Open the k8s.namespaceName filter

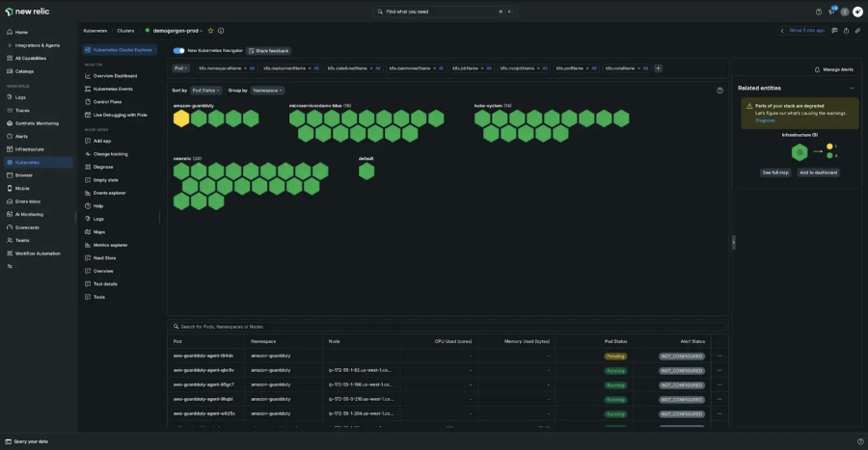pyautogui.click(x=227, y=68)
